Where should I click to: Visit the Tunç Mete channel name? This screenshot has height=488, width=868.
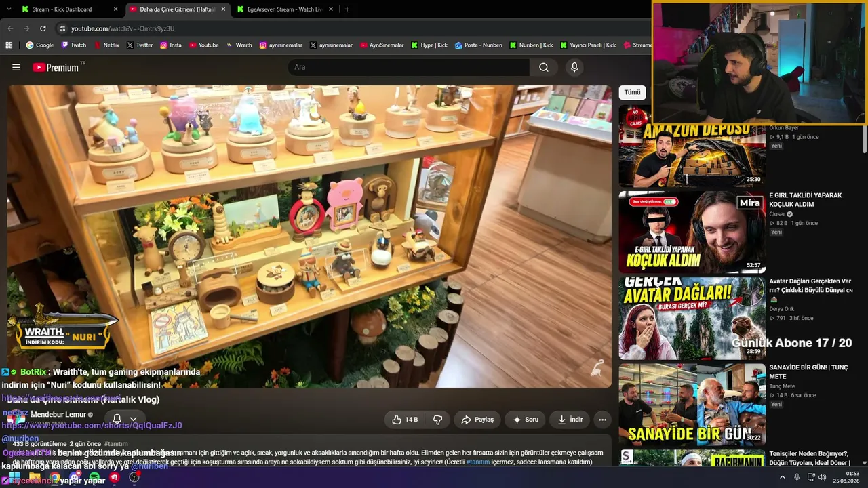(x=782, y=386)
